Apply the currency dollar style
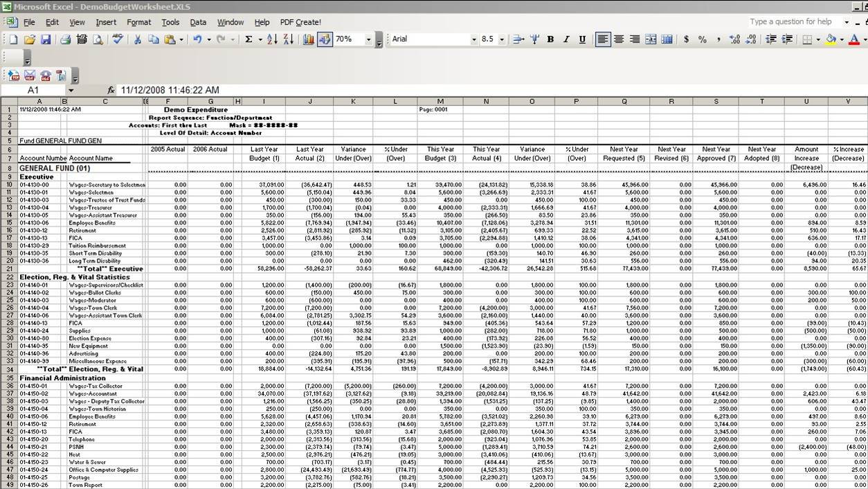Viewport: 868px width, 489px height. [x=686, y=39]
